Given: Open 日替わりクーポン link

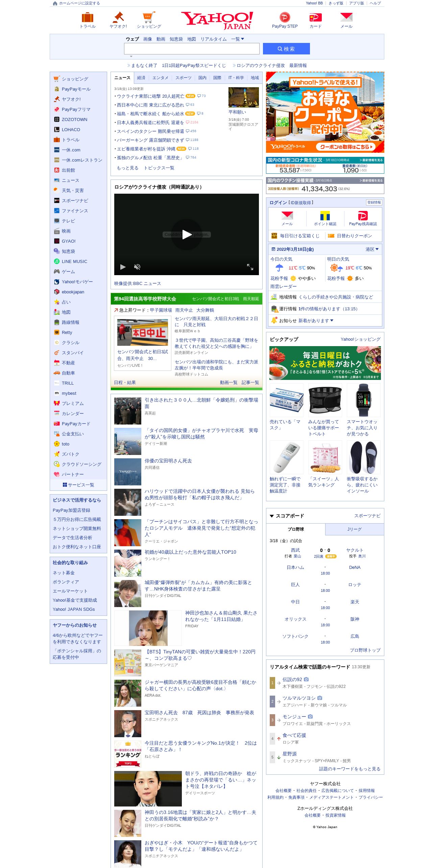Looking at the screenshot, I should [354, 236].
